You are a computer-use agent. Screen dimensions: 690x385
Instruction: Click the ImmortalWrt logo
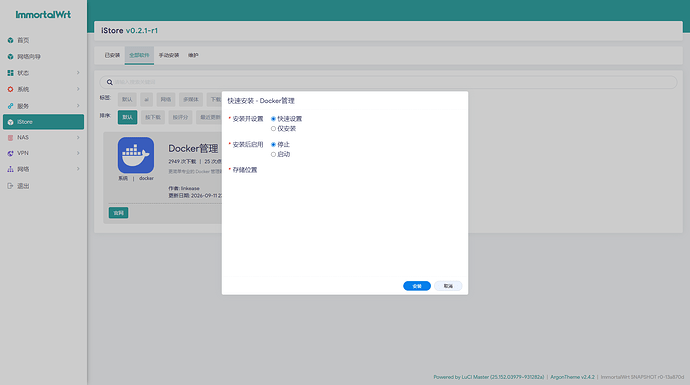click(43, 15)
